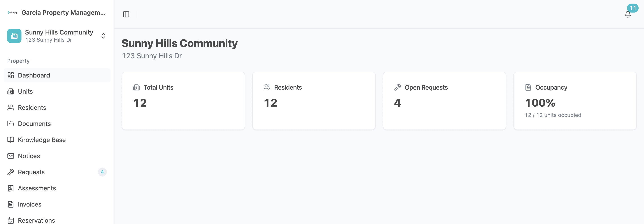Image resolution: width=644 pixels, height=224 pixels.
Task: Expand the Garcia Property Management header
Action: click(64, 13)
